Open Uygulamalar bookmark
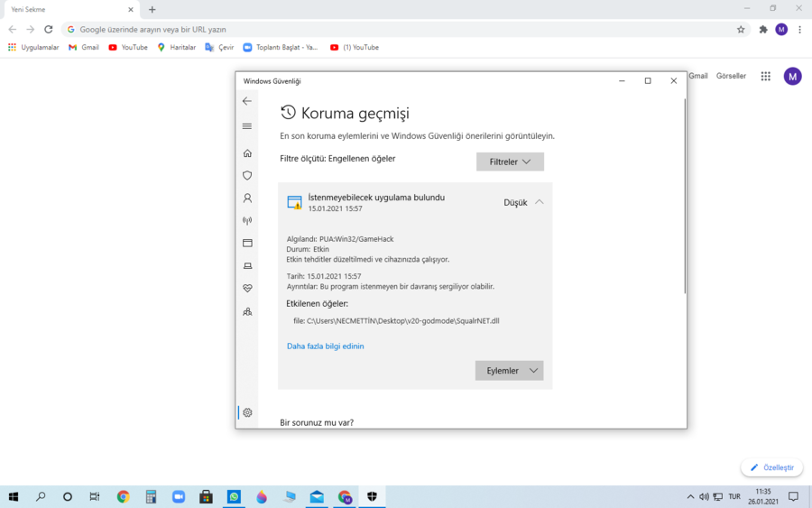812x508 pixels. (33, 47)
